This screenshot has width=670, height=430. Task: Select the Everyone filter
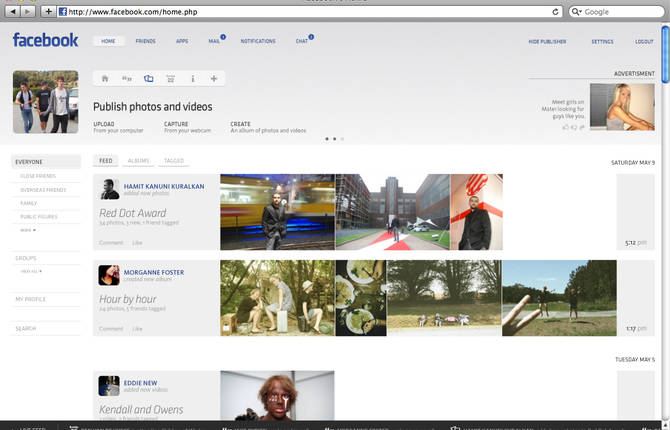(x=46, y=162)
